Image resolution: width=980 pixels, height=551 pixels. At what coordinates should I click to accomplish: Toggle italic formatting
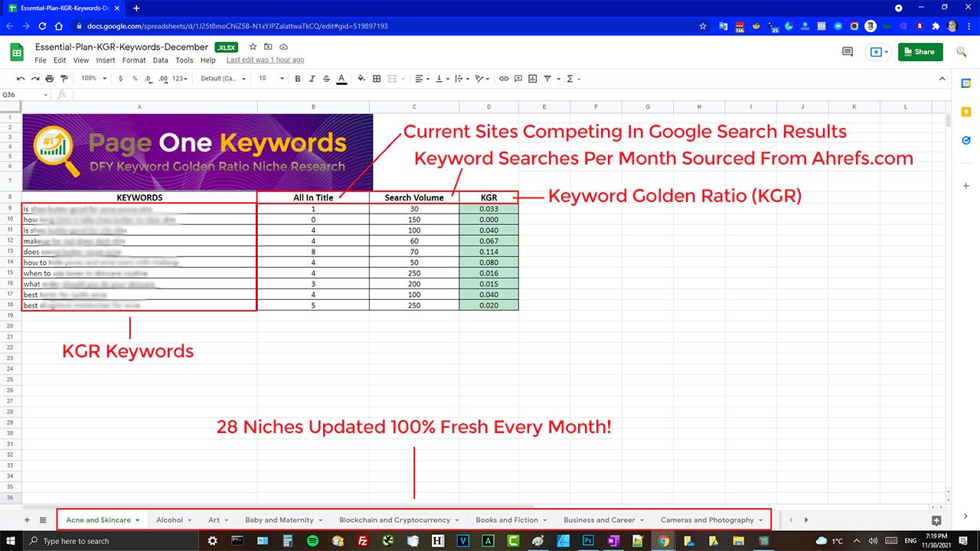pyautogui.click(x=312, y=79)
